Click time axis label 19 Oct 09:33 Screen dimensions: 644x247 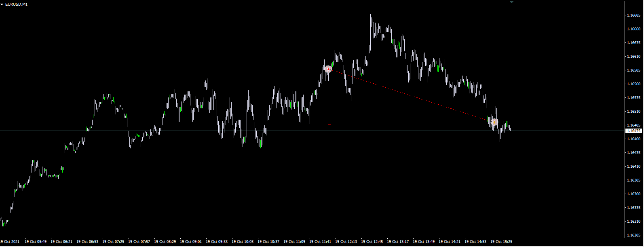coord(217,242)
